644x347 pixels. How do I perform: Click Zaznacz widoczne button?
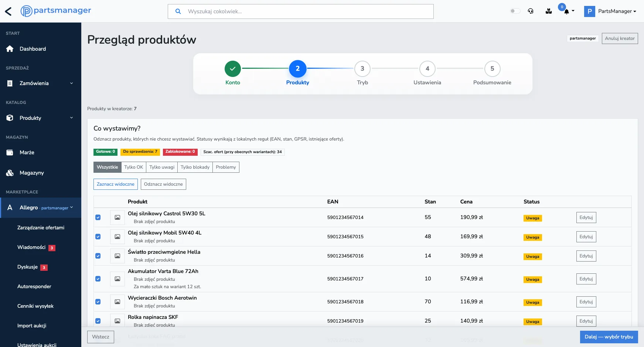tap(116, 184)
